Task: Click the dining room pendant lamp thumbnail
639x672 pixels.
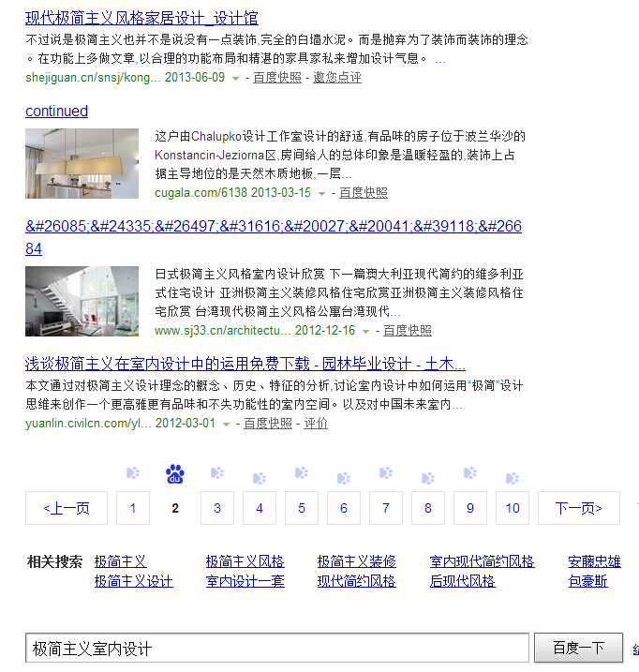Action: point(82,163)
